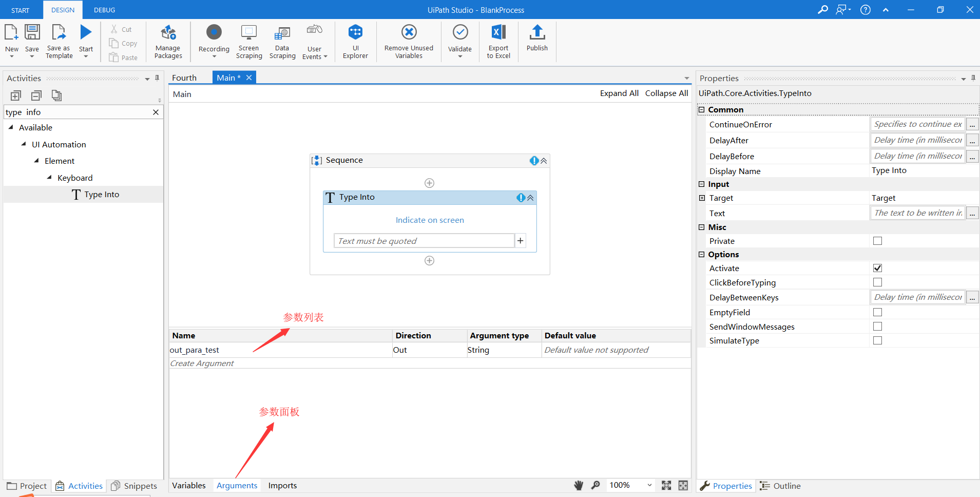This screenshot has width=980, height=497.
Task: Click Indicate on screen link
Action: (x=430, y=220)
